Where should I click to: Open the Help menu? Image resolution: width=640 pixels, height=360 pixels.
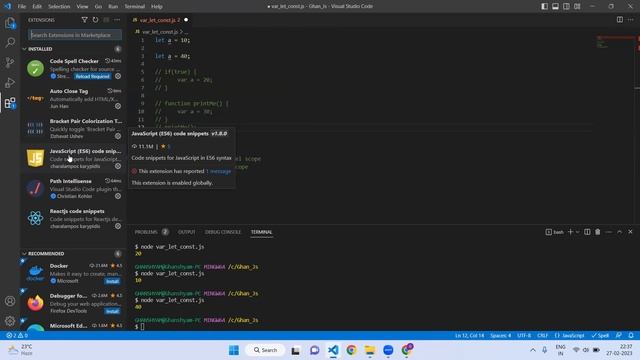click(157, 6)
